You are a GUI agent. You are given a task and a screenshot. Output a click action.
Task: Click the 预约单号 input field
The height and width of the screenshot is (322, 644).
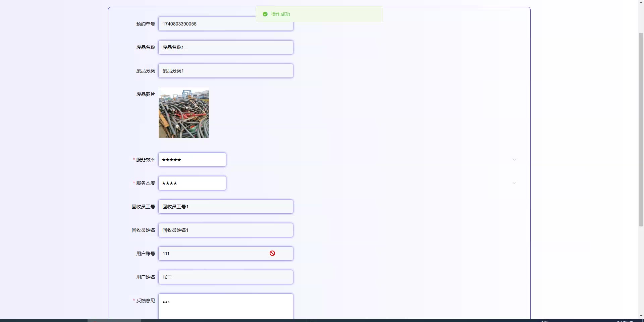point(225,24)
